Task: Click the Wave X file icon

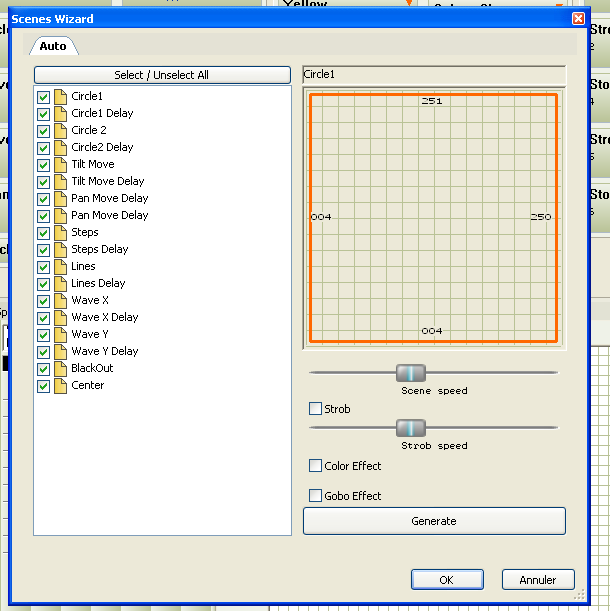Action: (x=60, y=301)
